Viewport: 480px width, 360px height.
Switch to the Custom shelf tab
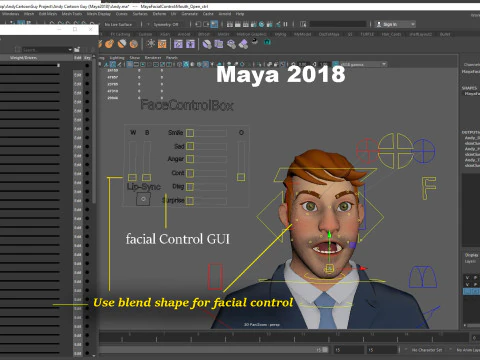pos(145,34)
